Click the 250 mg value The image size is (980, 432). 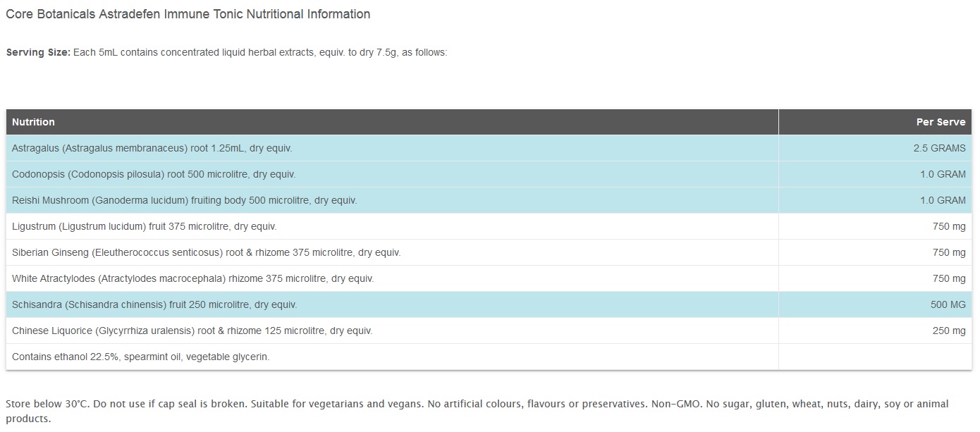[949, 331]
